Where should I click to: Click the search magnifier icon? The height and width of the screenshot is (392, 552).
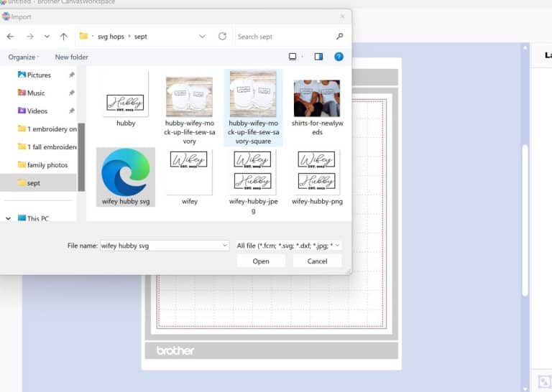coord(339,37)
